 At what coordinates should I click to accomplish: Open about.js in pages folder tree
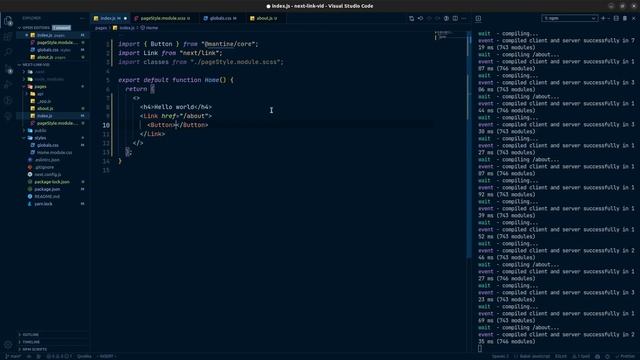[x=45, y=109]
